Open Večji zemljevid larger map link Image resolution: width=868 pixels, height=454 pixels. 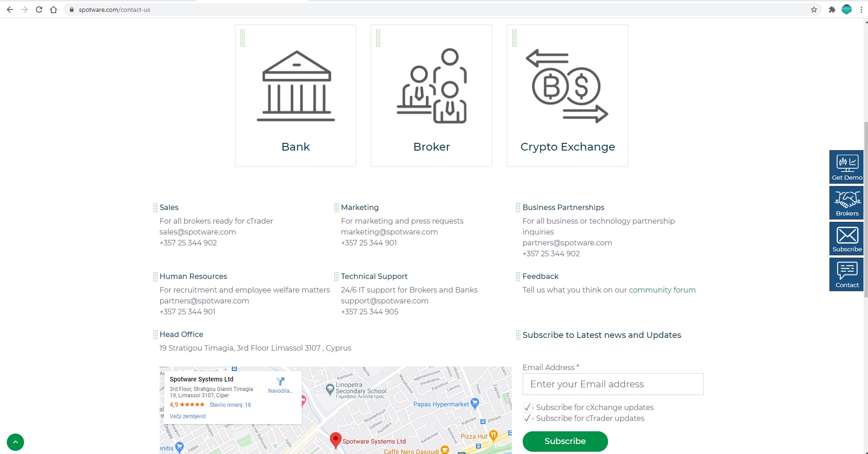click(x=187, y=416)
